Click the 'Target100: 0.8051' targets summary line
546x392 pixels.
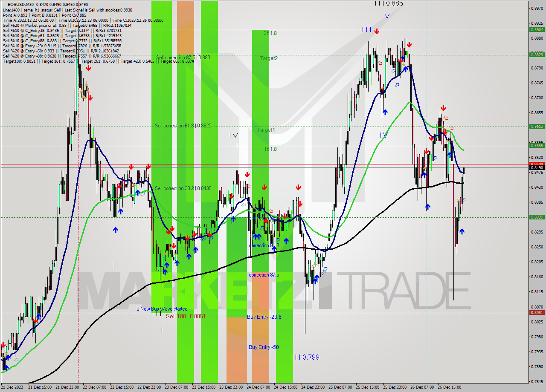tap(99, 61)
